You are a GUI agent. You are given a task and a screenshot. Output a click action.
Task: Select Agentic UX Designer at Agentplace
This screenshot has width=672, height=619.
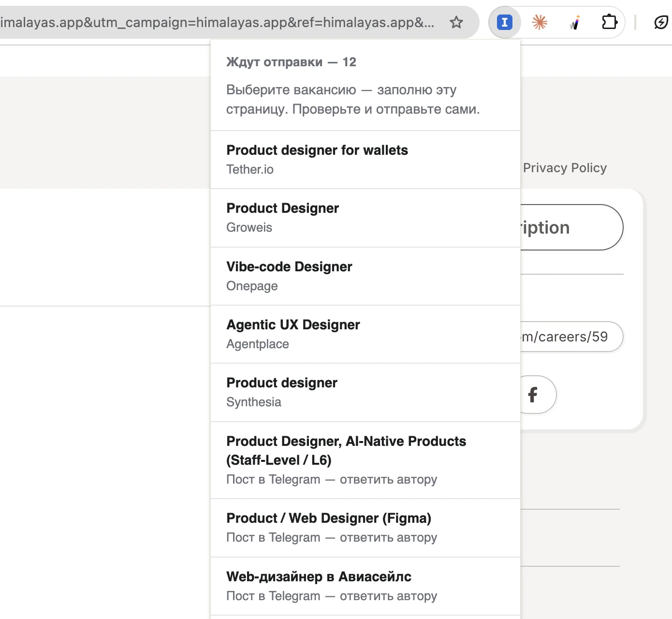point(365,334)
